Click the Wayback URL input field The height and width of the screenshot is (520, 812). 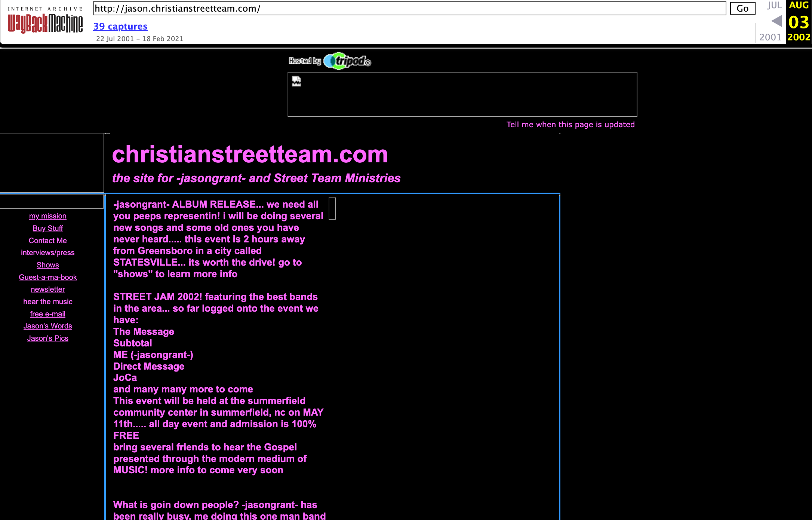coord(409,9)
